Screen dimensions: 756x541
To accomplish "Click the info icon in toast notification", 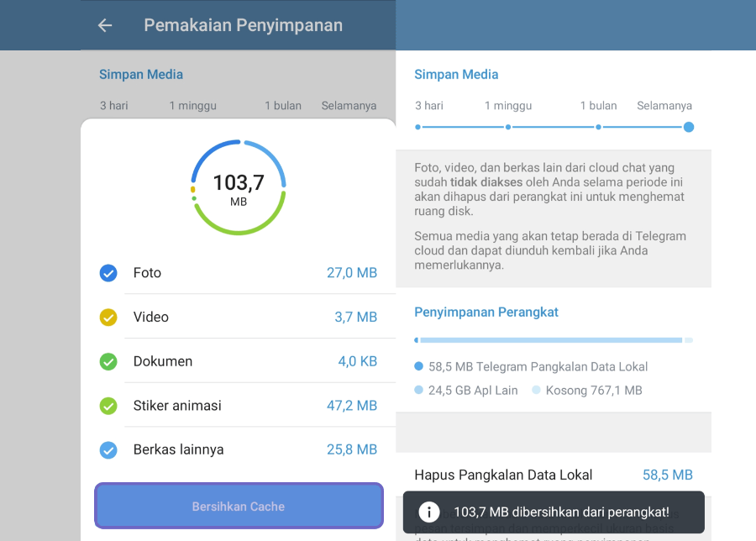I will pos(428,512).
